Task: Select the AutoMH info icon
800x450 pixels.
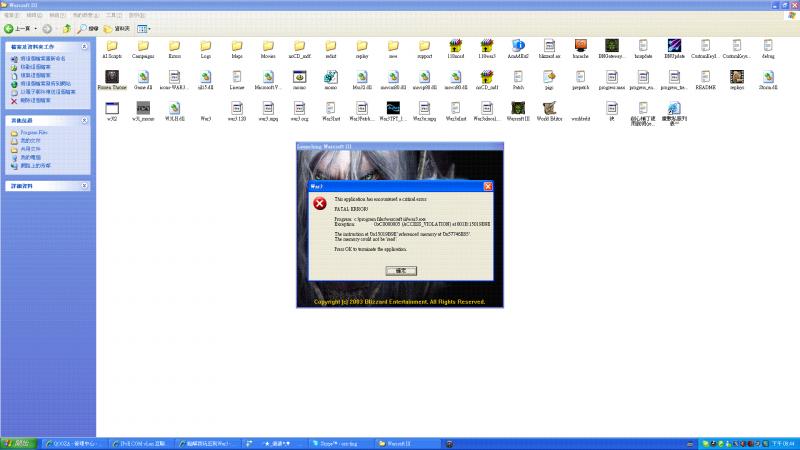Action: coord(518,49)
